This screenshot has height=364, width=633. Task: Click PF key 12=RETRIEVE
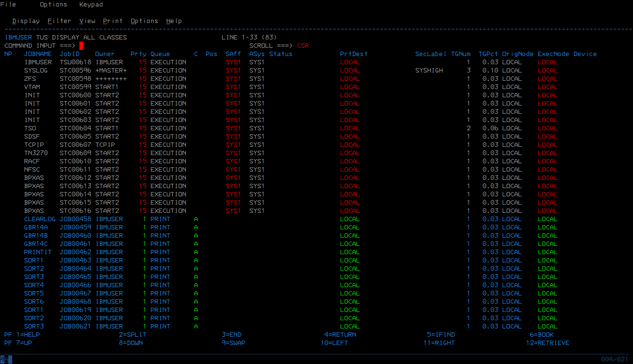[547, 343]
